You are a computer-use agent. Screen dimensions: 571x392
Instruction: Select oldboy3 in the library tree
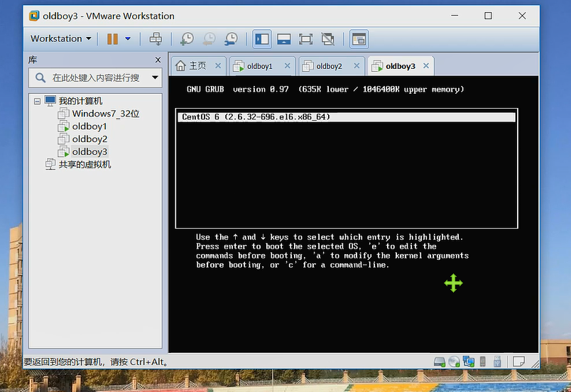[x=89, y=152]
